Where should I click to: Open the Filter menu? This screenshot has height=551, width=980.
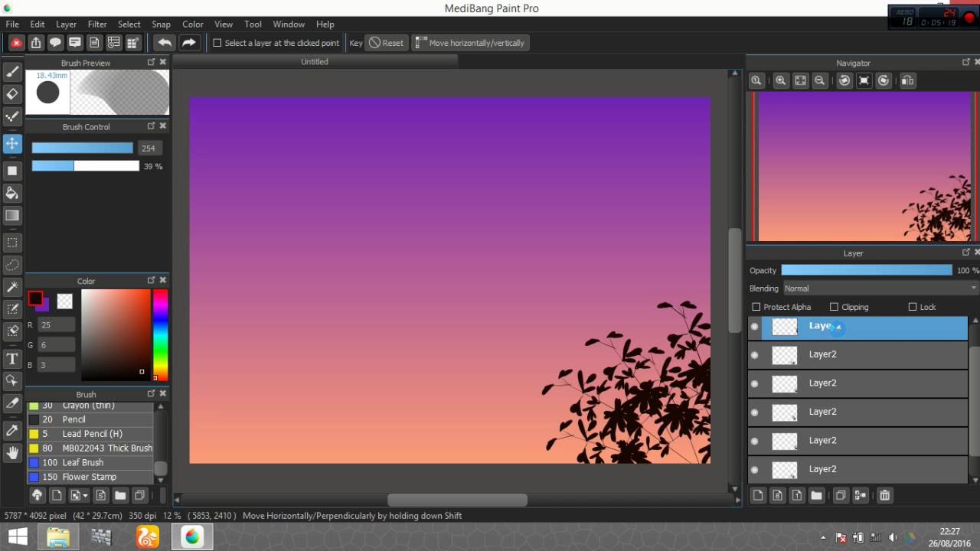tap(97, 24)
